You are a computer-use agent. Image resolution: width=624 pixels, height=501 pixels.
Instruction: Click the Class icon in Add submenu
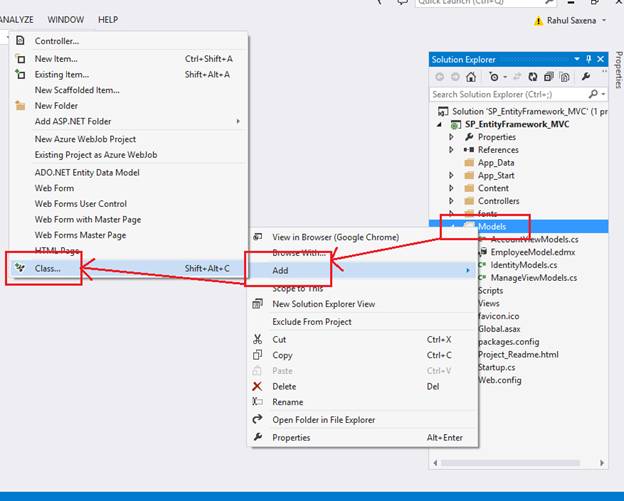(20, 268)
